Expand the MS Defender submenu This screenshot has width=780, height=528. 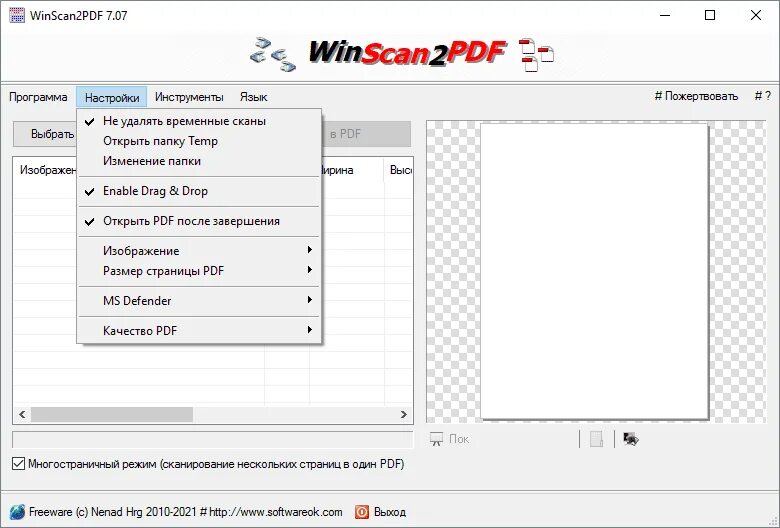pyautogui.click(x=198, y=301)
